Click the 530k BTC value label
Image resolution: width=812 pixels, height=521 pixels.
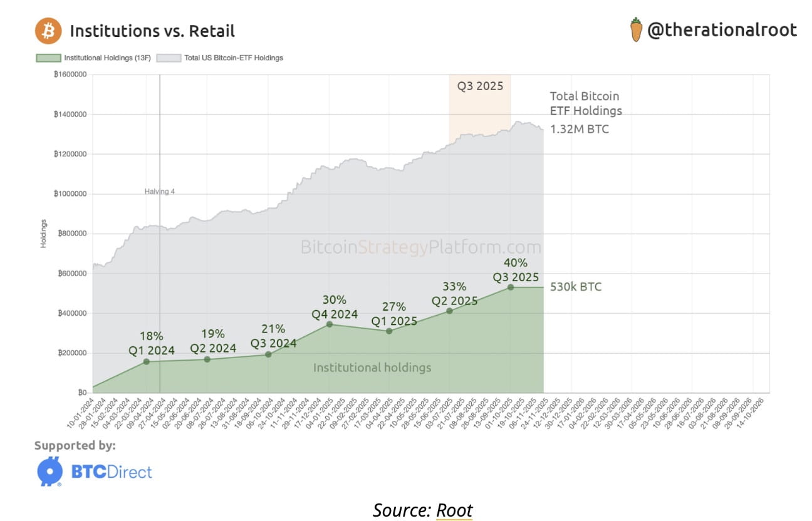click(x=576, y=287)
